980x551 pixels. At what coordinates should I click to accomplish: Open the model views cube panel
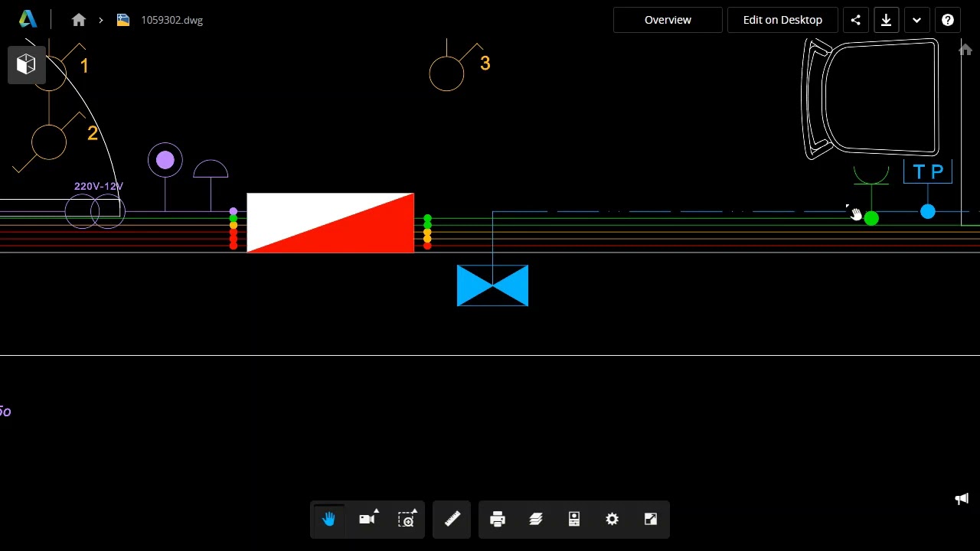click(x=26, y=64)
